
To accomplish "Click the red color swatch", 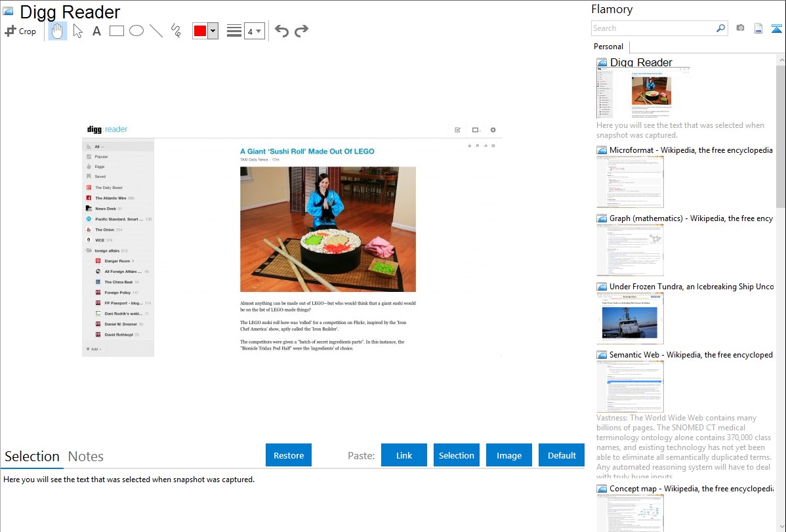I will [x=200, y=31].
